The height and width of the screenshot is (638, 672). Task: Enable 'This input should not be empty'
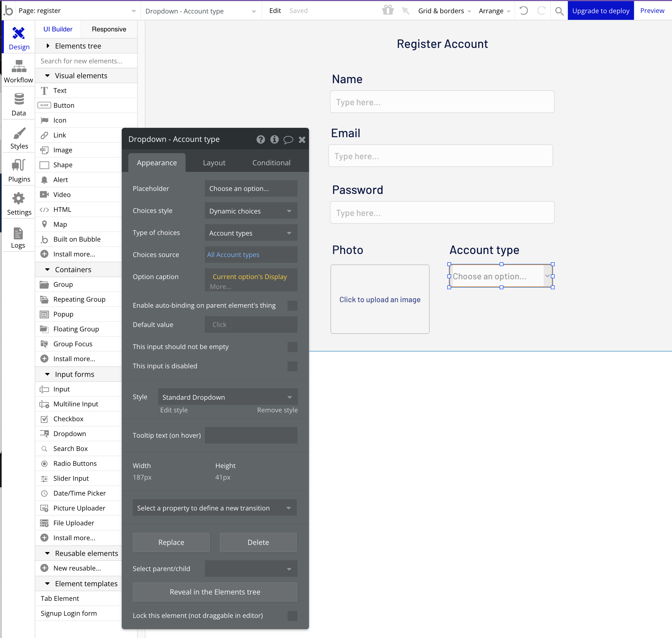[292, 347]
